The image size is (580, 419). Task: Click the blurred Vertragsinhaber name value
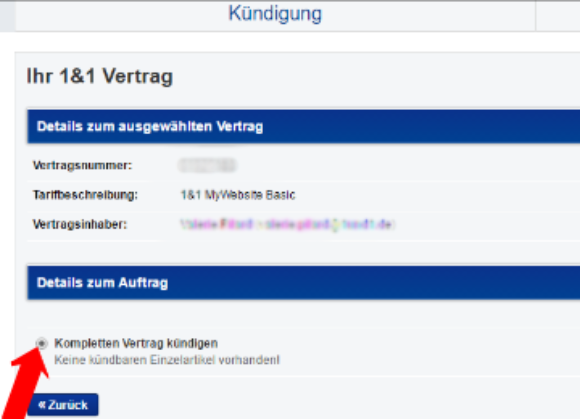pos(287,224)
